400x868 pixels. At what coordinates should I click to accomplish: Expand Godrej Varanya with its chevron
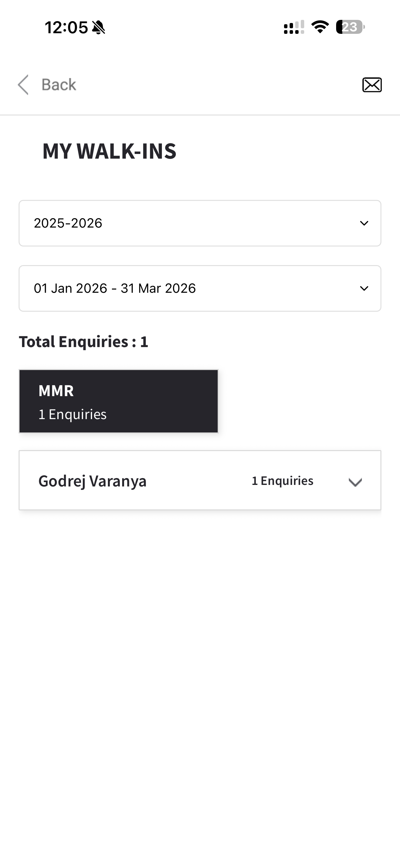pyautogui.click(x=355, y=481)
